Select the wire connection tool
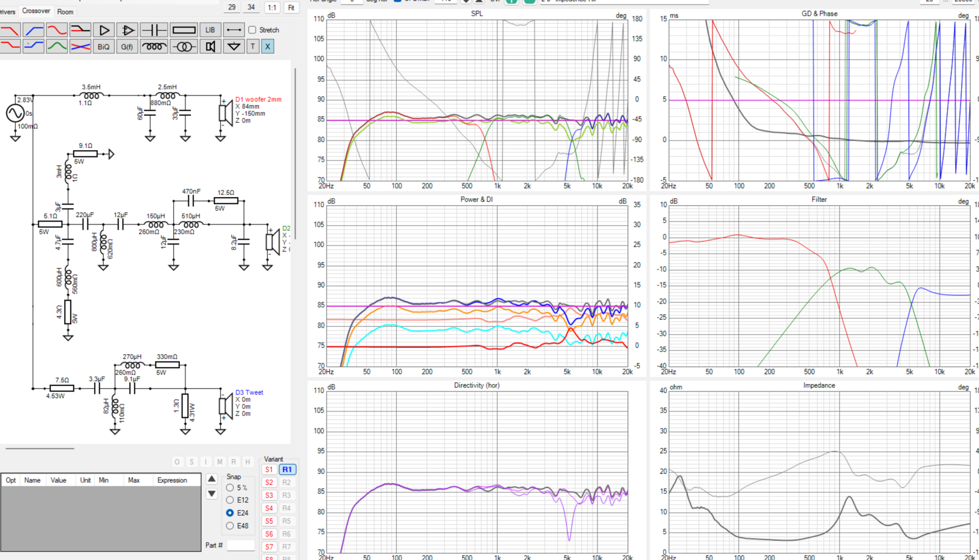979x560 pixels. (x=234, y=30)
